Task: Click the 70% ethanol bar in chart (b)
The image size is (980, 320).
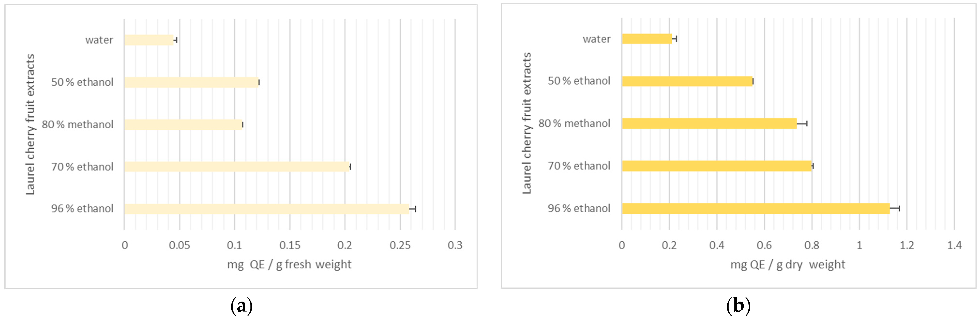Action: pyautogui.click(x=717, y=166)
